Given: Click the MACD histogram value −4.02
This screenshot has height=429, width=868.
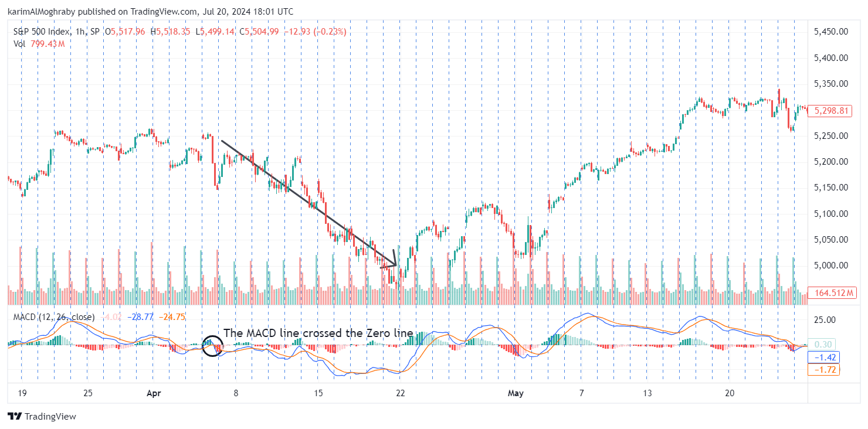Looking at the screenshot, I should click(x=111, y=317).
